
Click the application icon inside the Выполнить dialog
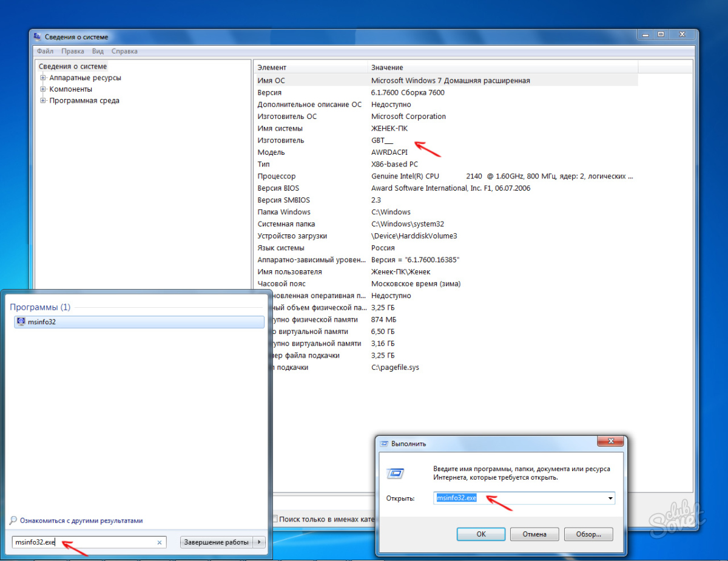394,473
